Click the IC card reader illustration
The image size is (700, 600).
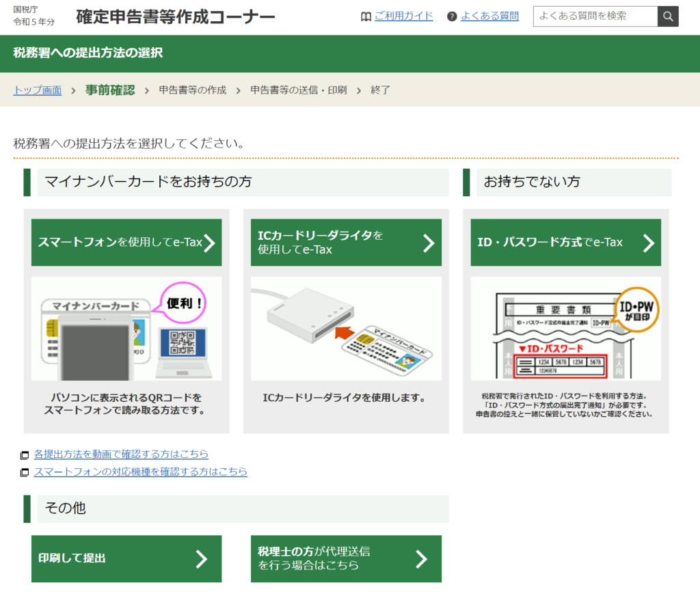[x=346, y=329]
